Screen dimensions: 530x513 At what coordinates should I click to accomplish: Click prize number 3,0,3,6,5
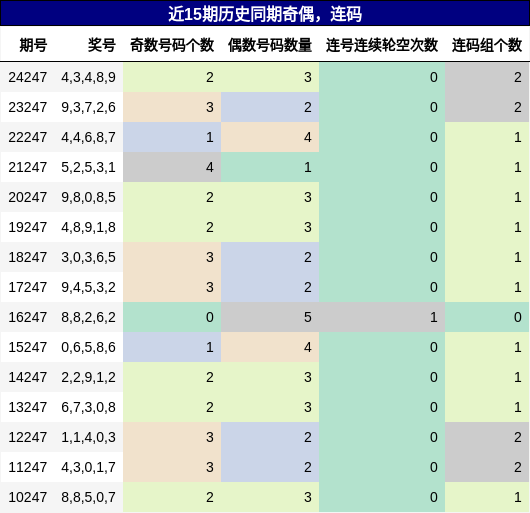[89, 257]
